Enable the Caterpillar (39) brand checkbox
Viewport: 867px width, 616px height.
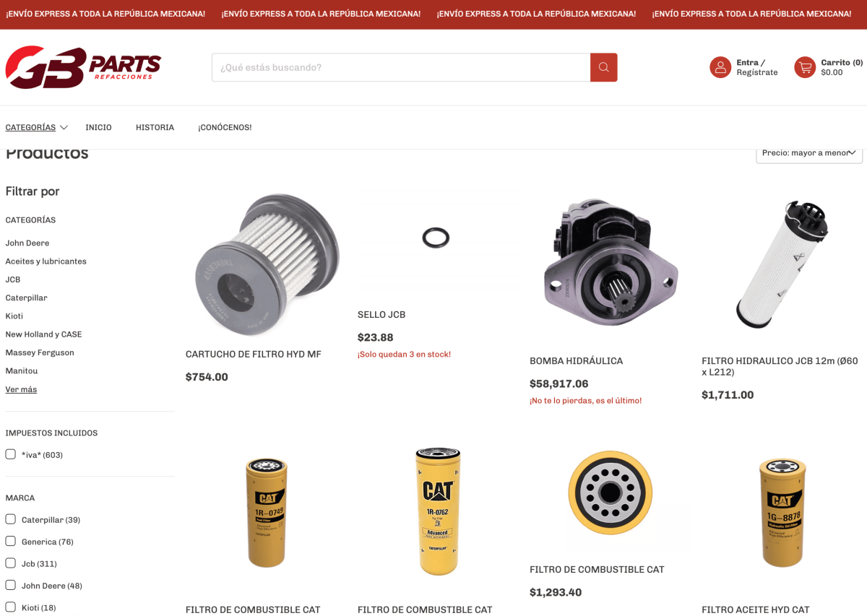[x=10, y=519]
